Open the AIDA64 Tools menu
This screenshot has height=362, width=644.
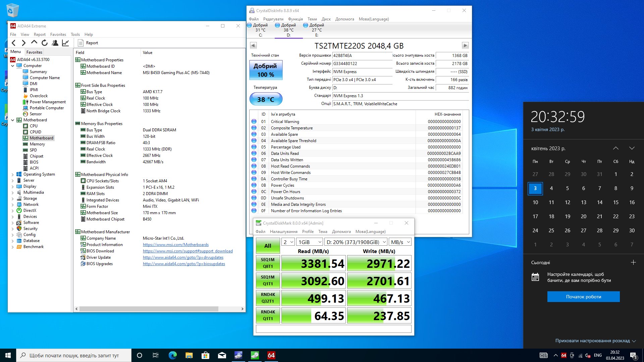click(75, 35)
